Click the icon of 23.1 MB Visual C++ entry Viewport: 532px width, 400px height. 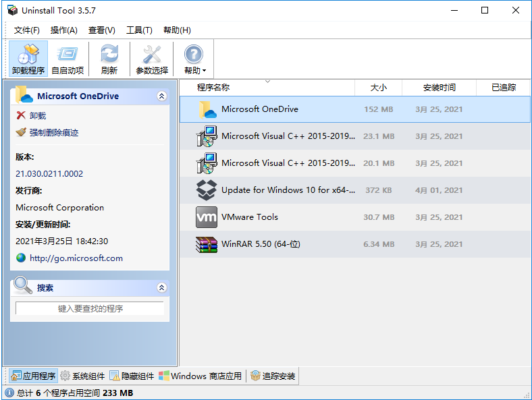click(207, 136)
